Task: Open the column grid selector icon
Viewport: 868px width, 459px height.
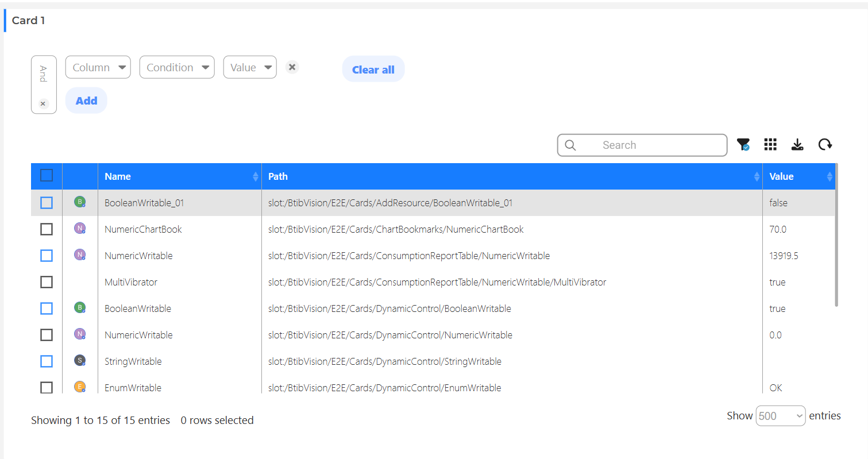Action: click(x=770, y=145)
